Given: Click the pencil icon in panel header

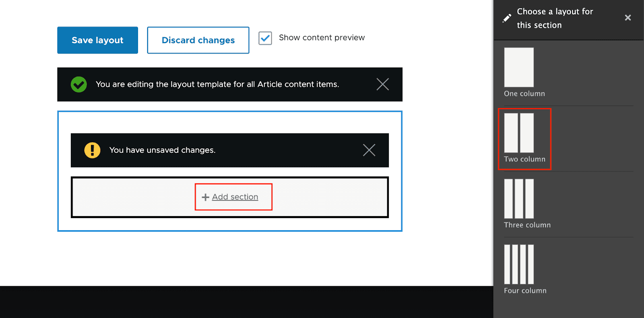Looking at the screenshot, I should click(x=507, y=18).
